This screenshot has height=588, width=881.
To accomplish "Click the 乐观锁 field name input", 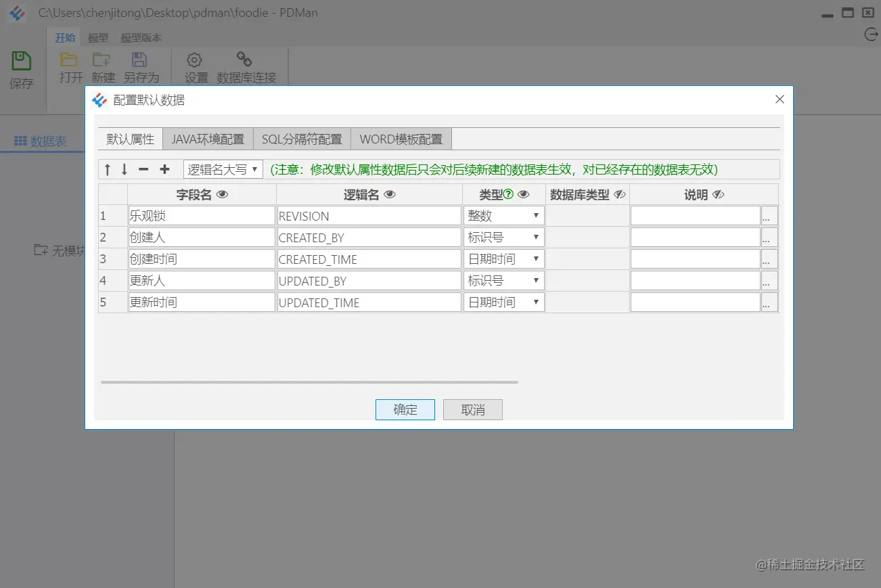I will (x=202, y=216).
